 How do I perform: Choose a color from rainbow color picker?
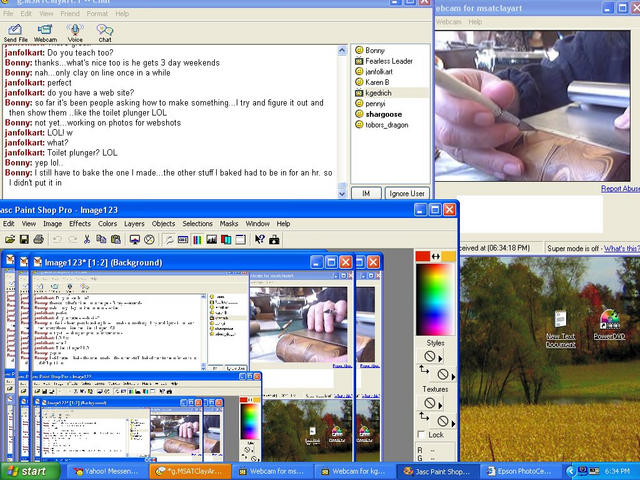(x=434, y=300)
